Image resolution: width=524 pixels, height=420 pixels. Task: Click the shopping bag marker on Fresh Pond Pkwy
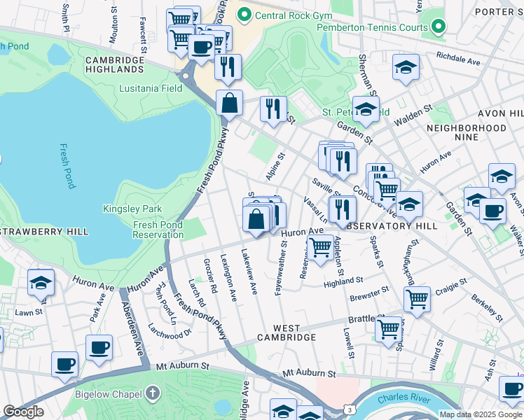(229, 103)
